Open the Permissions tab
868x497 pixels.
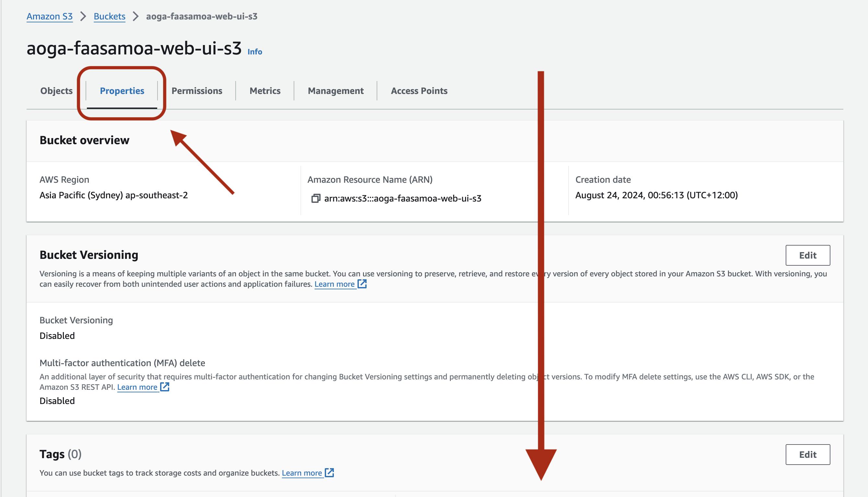197,91
